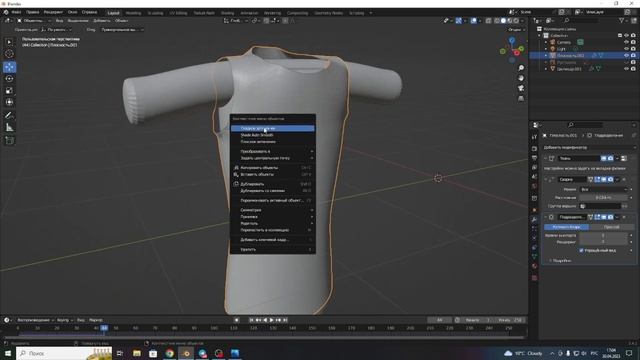Activate the Scale tool

(9, 91)
